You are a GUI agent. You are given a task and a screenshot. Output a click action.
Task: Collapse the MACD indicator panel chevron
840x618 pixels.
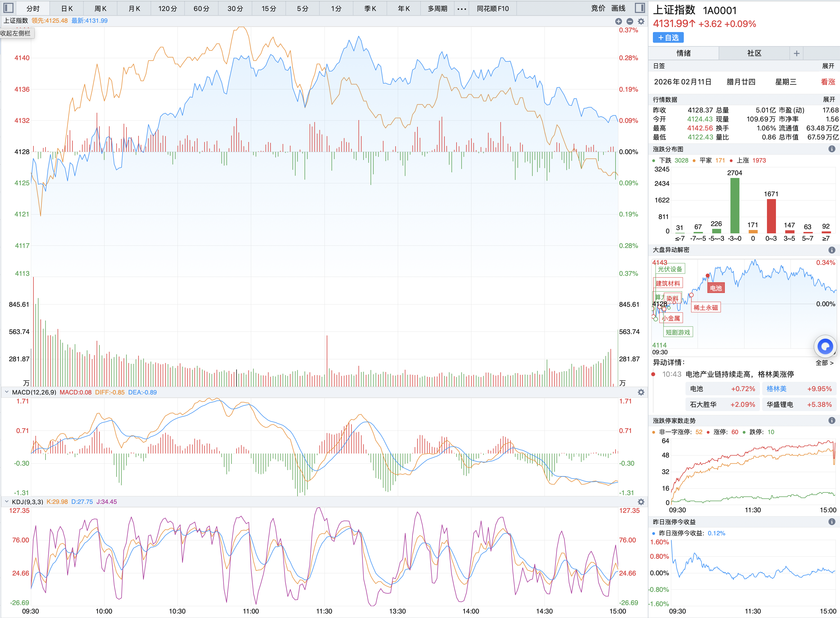pyautogui.click(x=6, y=392)
